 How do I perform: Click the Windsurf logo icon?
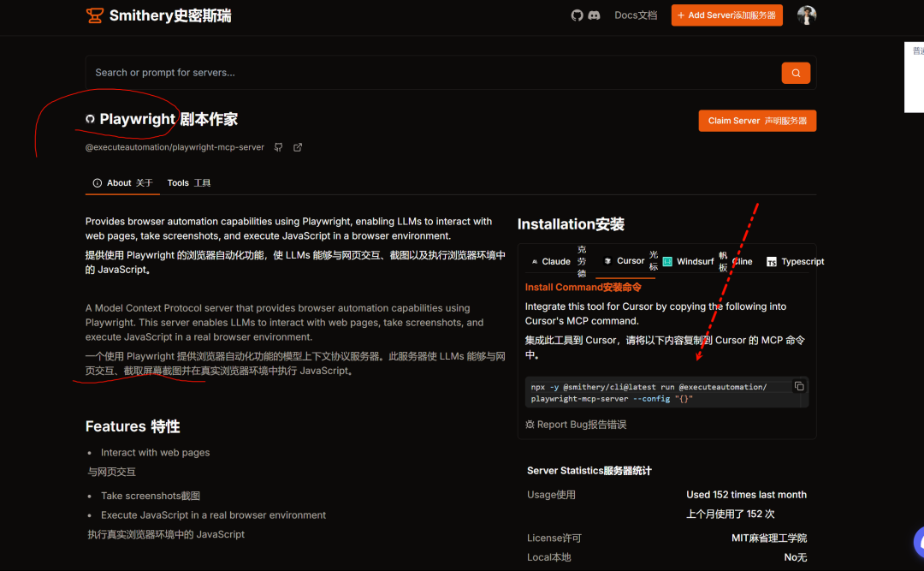click(667, 261)
